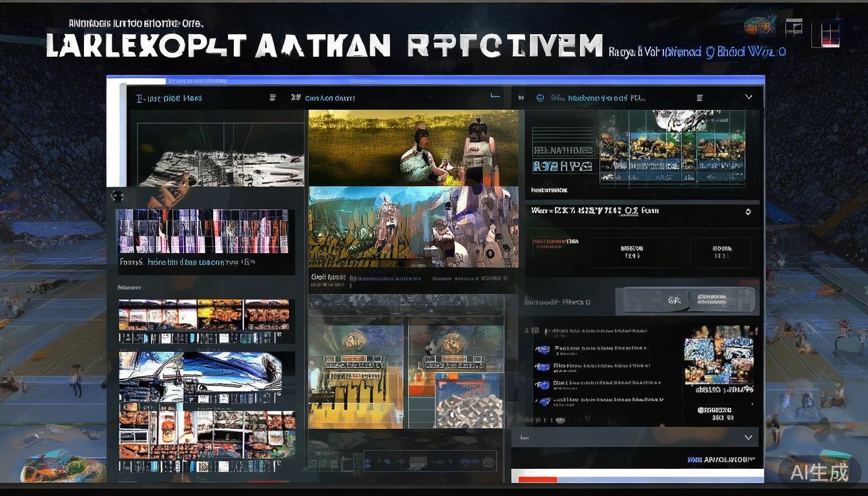Click the first blue icon in the list
Screen dimensions: 868x496
543,350
